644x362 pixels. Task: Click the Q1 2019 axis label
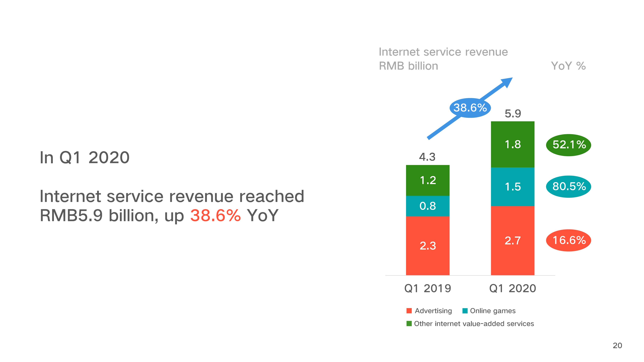click(427, 288)
